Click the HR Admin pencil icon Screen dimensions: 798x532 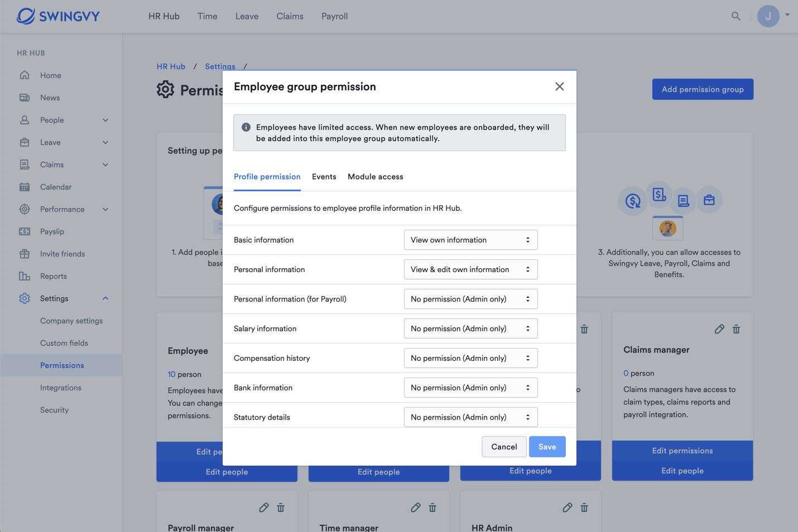pos(568,507)
